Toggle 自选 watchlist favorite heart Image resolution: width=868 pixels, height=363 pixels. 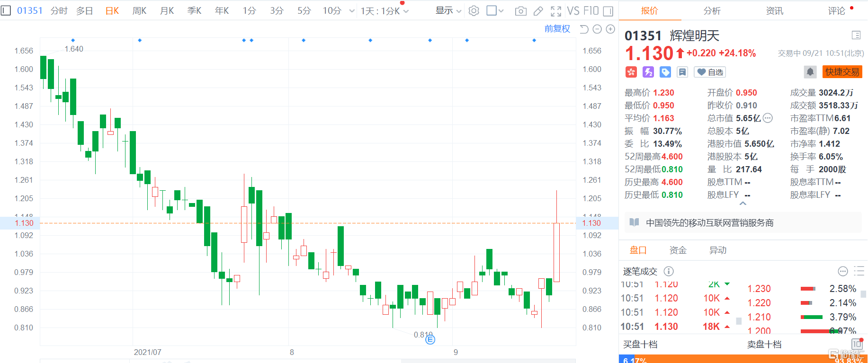click(710, 72)
